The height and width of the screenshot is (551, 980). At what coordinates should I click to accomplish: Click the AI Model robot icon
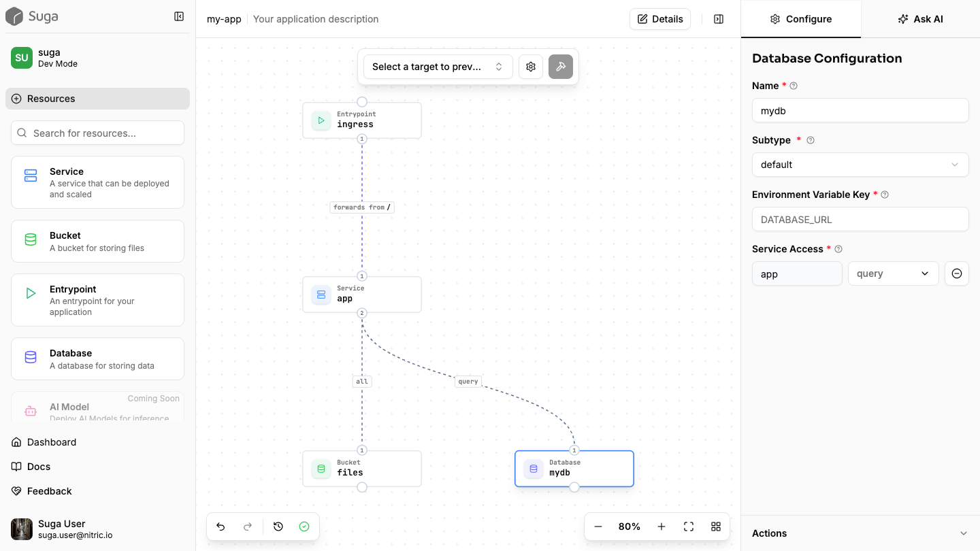(x=31, y=411)
